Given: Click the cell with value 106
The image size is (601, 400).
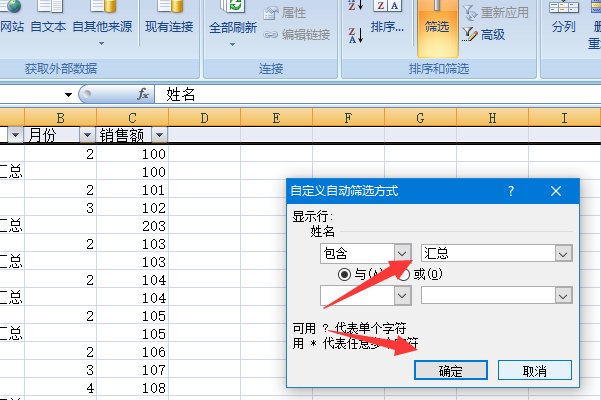Looking at the screenshot, I should [x=132, y=352].
